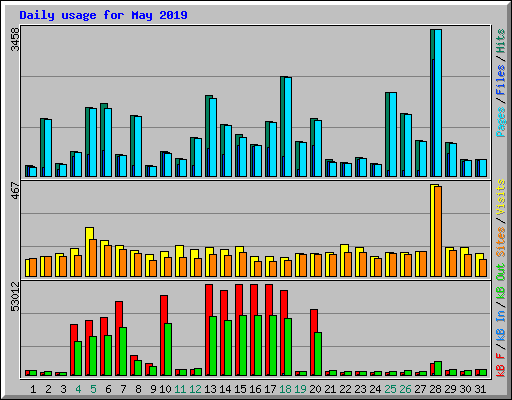Click the red kB bar for day 20

point(312,342)
